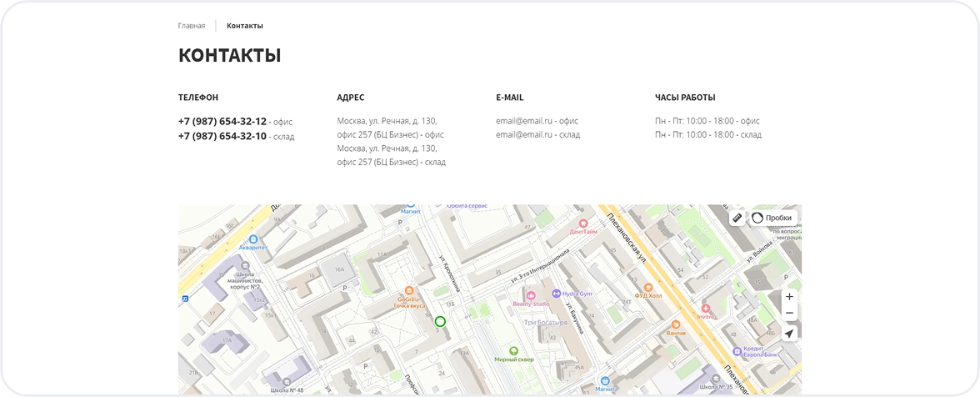
Task: Select the GoGrilla Точка вкуса marker
Action: (409, 291)
